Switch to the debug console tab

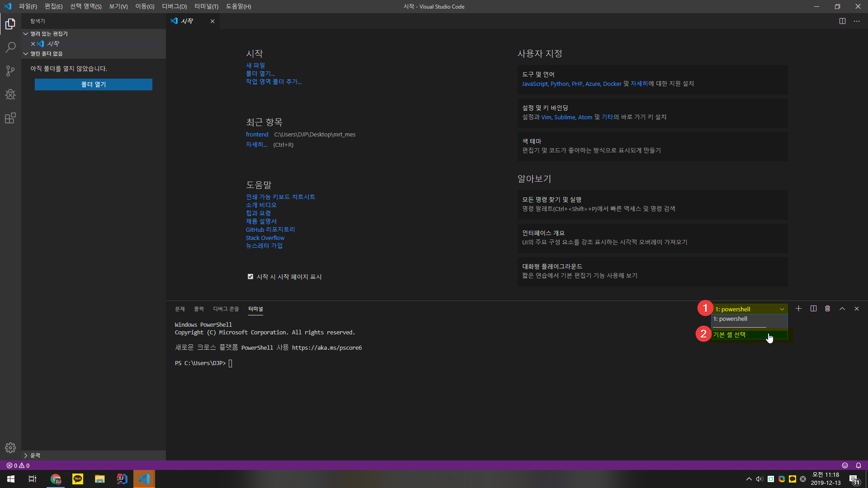pos(226,309)
